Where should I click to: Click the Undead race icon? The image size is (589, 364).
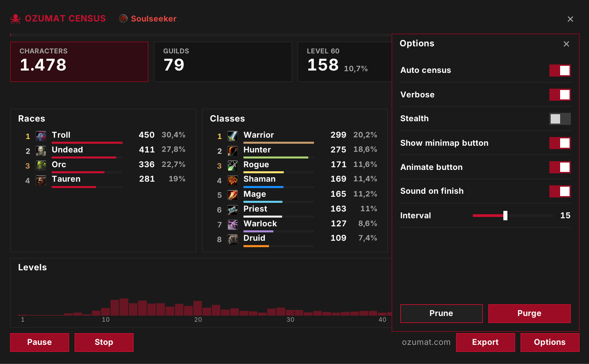coord(41,151)
